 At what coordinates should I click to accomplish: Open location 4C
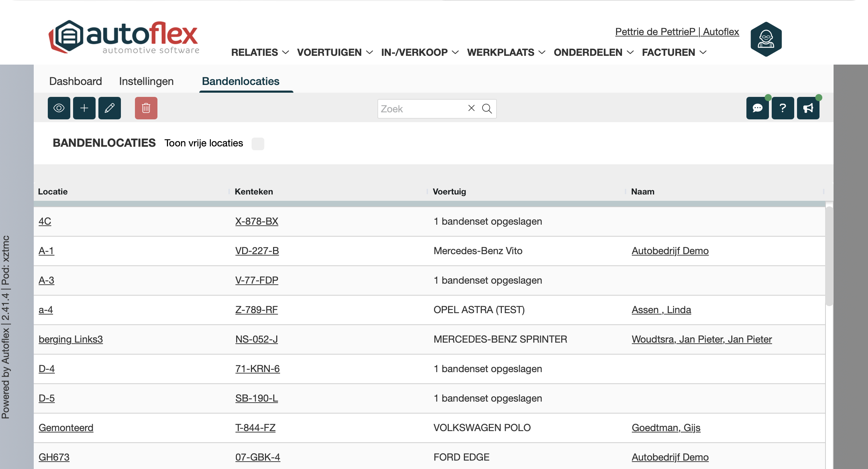click(x=45, y=221)
